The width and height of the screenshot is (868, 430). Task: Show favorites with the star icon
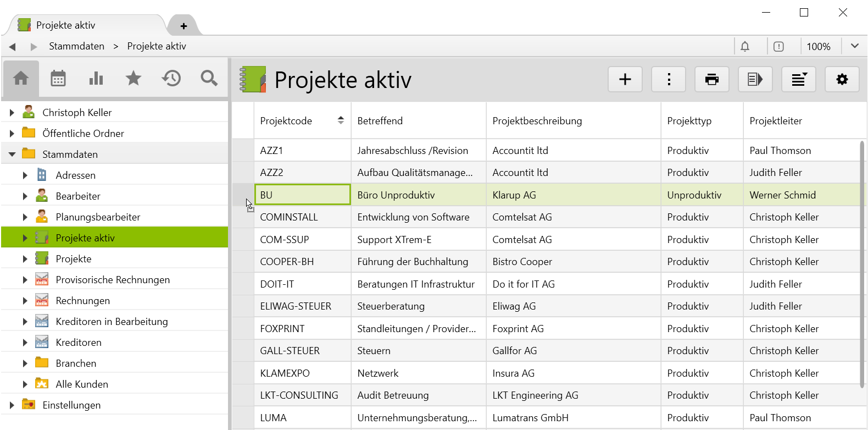(x=133, y=79)
